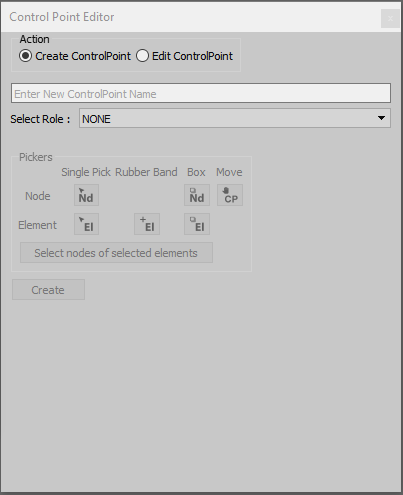Open the Select Role dropdown
The height and width of the screenshot is (495, 403).
235,118
